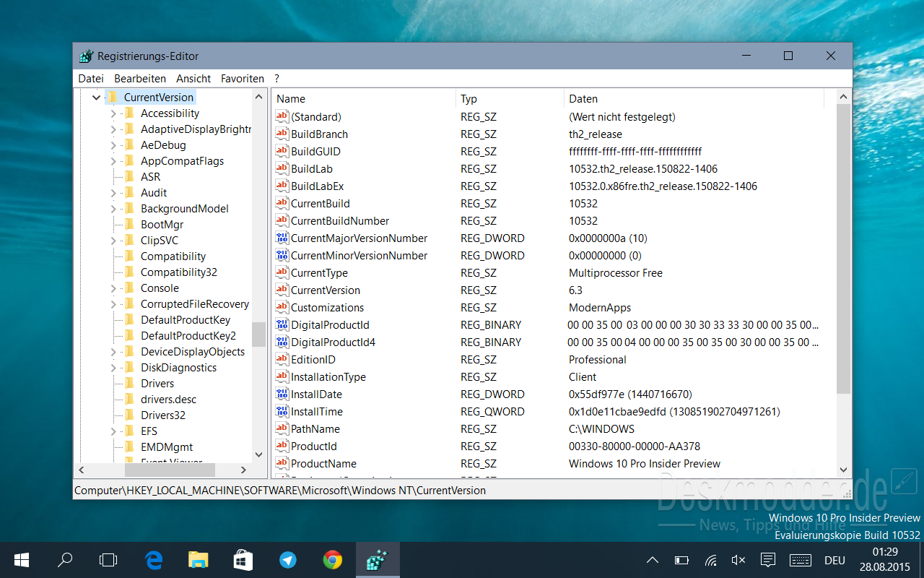This screenshot has width=924, height=578.
Task: Open the Windows Store taskbar icon
Action: [x=243, y=560]
